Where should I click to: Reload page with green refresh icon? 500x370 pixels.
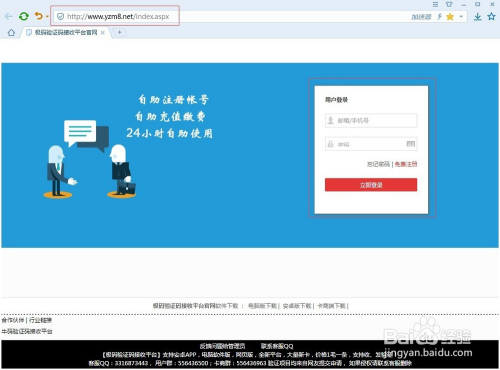[24, 16]
